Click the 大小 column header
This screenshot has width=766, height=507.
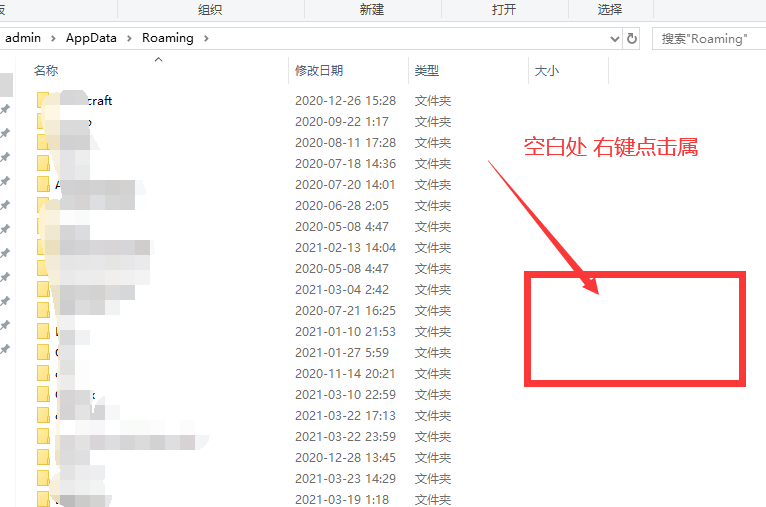tap(547, 71)
